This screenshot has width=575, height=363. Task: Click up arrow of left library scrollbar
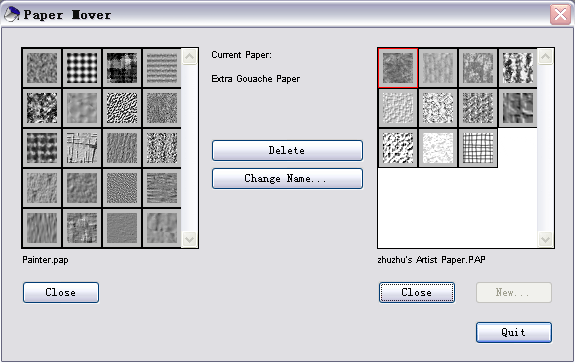[x=190, y=56]
